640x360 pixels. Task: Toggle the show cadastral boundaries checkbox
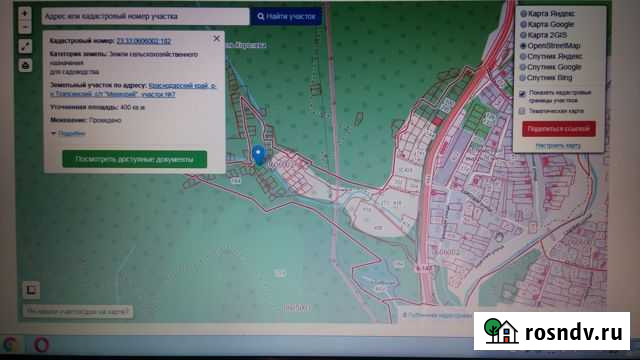(522, 93)
